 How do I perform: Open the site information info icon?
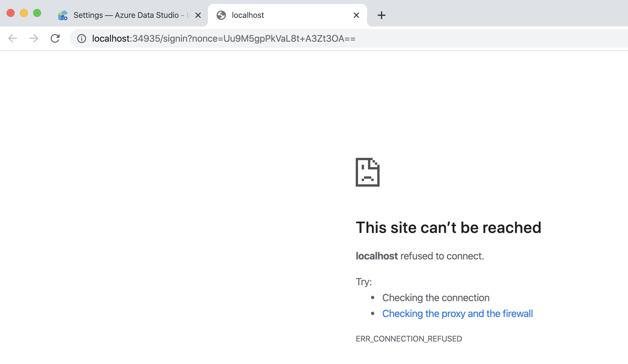coord(81,38)
